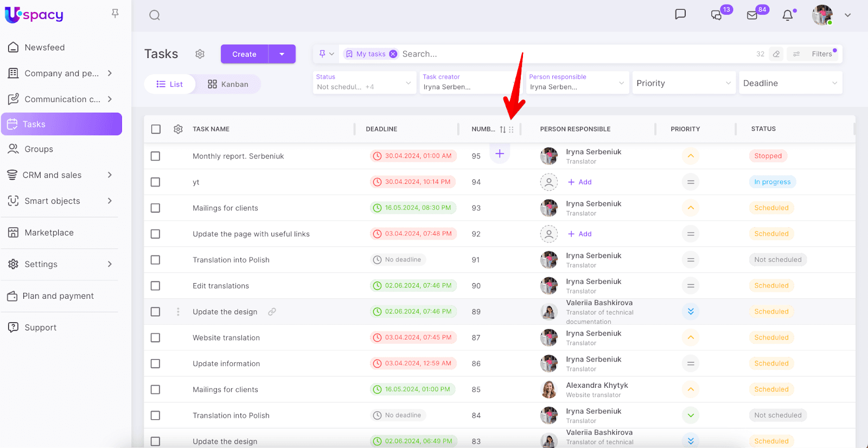This screenshot has width=868, height=448.
Task: Click the notification bell icon
Action: (788, 15)
